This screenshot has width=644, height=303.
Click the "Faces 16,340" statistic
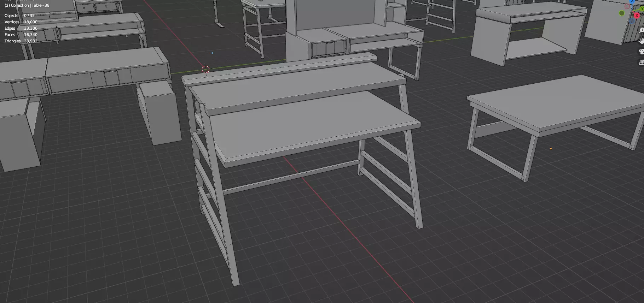[21, 35]
